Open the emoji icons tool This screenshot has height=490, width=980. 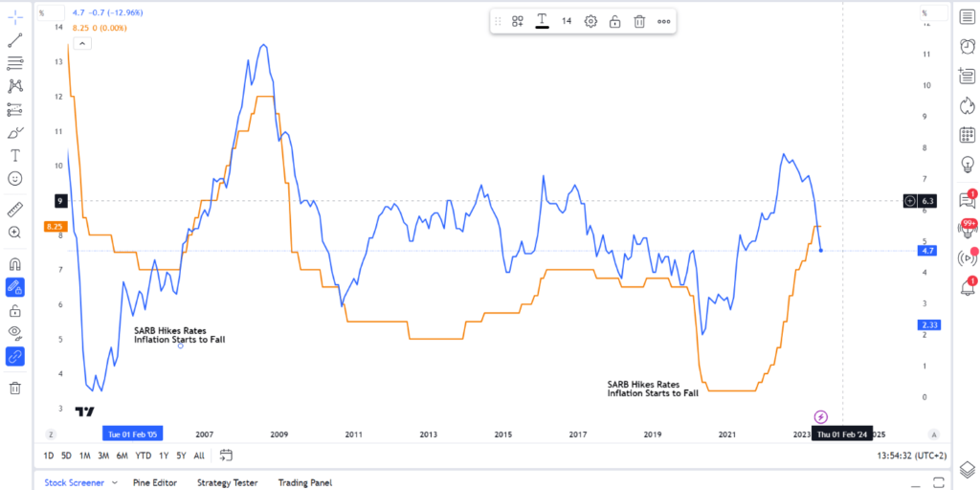click(15, 178)
